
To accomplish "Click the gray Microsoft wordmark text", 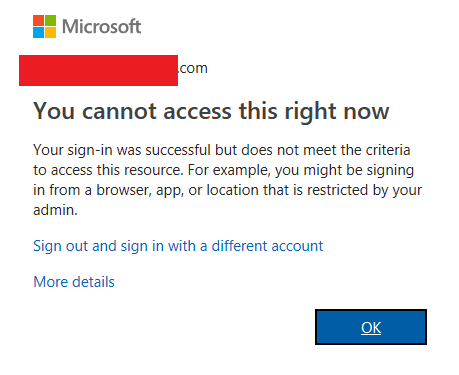I will pyautogui.click(x=102, y=26).
